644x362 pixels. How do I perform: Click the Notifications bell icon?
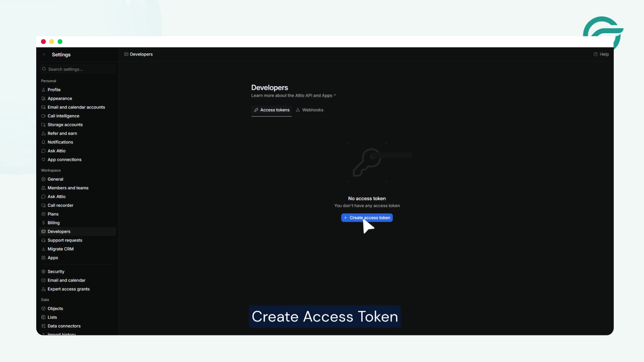[x=43, y=142]
